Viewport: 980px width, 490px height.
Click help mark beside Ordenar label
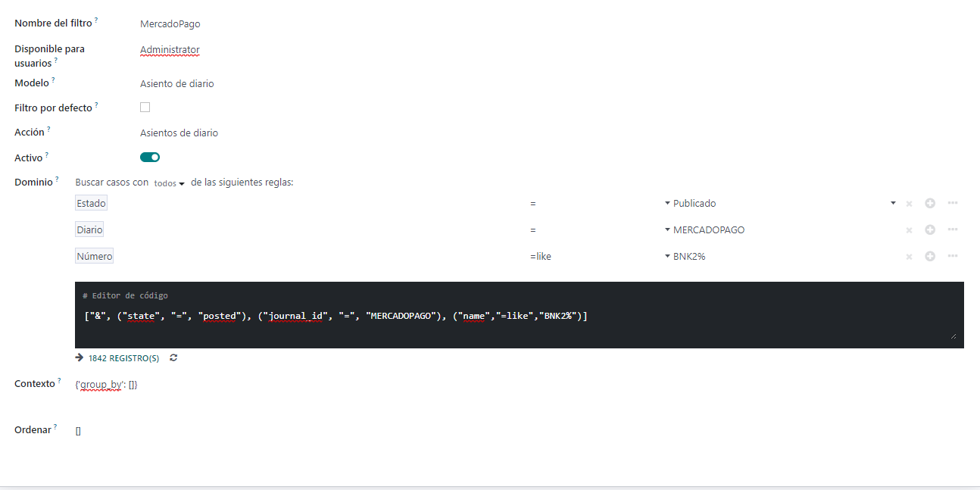[x=55, y=427]
